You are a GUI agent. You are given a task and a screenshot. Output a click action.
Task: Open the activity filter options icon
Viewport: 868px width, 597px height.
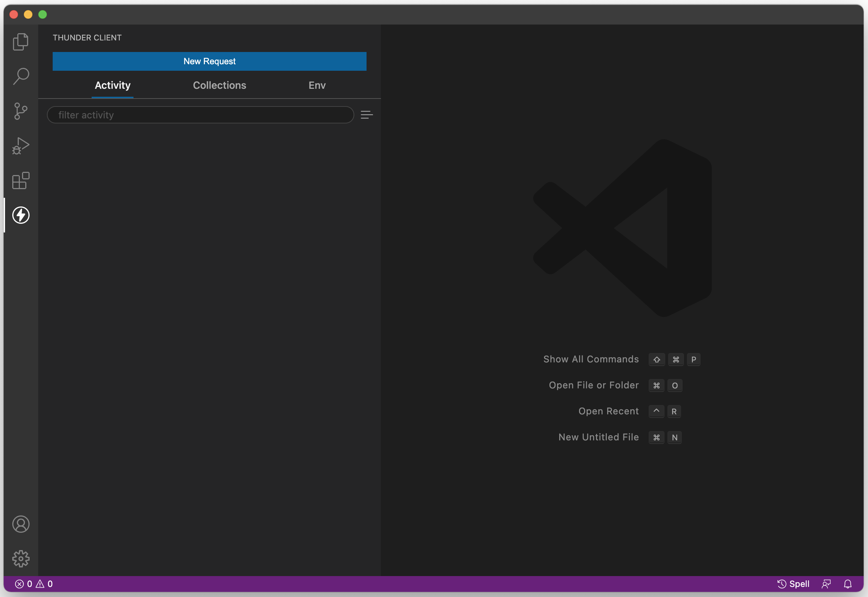[366, 115]
